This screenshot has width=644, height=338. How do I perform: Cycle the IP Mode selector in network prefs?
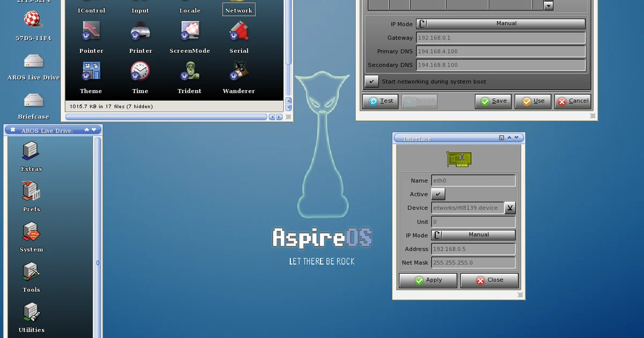(x=501, y=24)
